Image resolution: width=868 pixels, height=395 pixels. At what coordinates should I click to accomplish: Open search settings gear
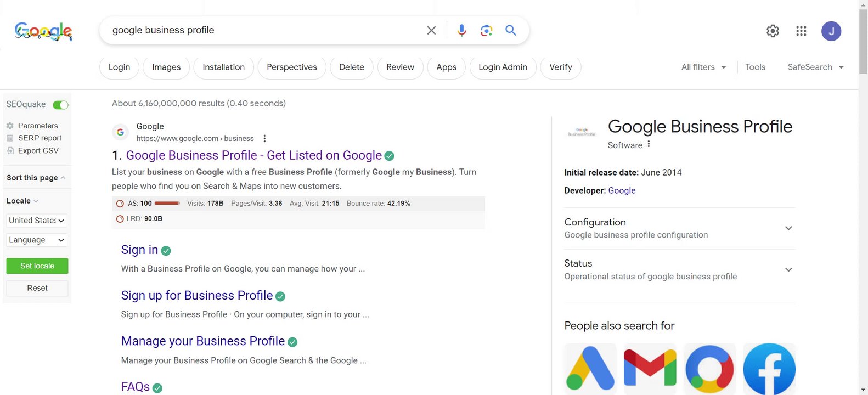773,31
